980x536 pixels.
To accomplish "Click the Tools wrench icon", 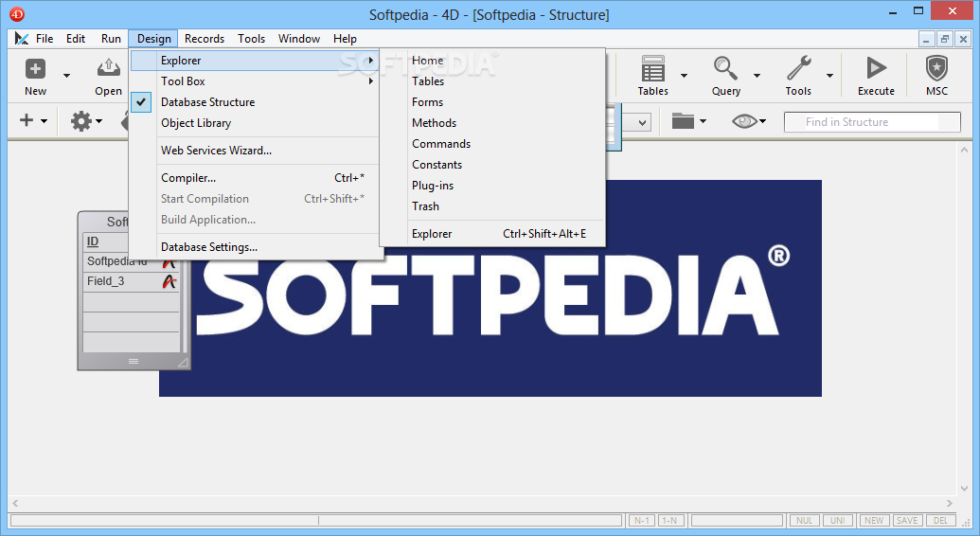I will [x=799, y=68].
